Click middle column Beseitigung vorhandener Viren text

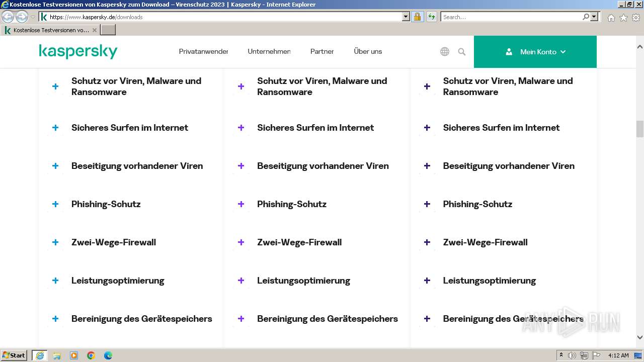coord(323,166)
